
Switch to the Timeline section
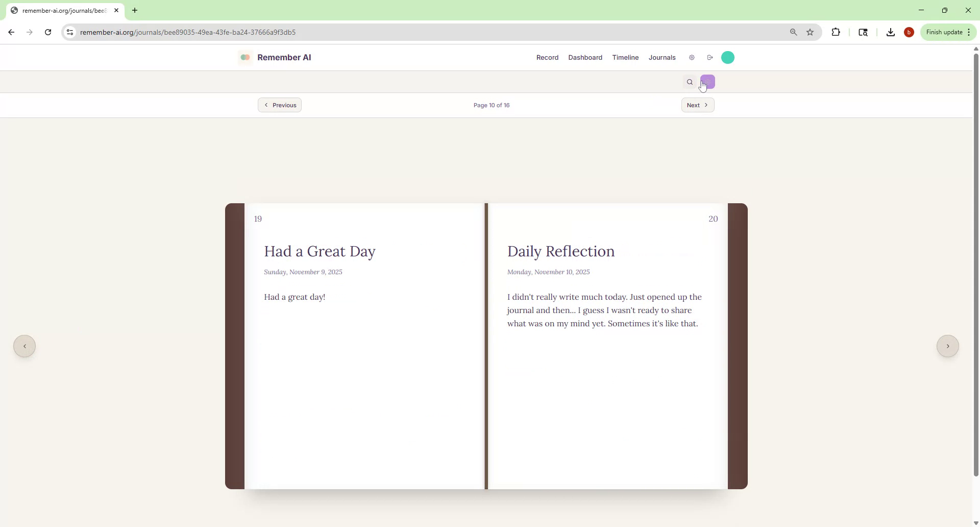coord(625,57)
